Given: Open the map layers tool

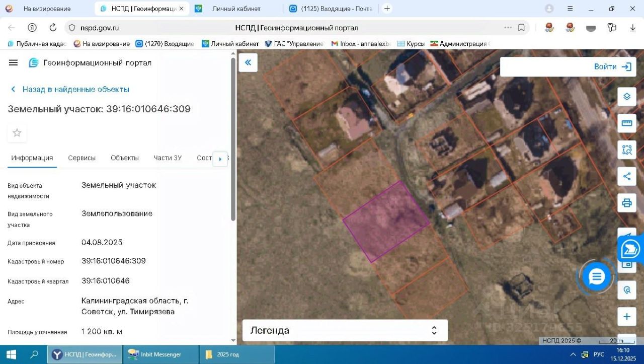Looking at the screenshot, I should (627, 97).
